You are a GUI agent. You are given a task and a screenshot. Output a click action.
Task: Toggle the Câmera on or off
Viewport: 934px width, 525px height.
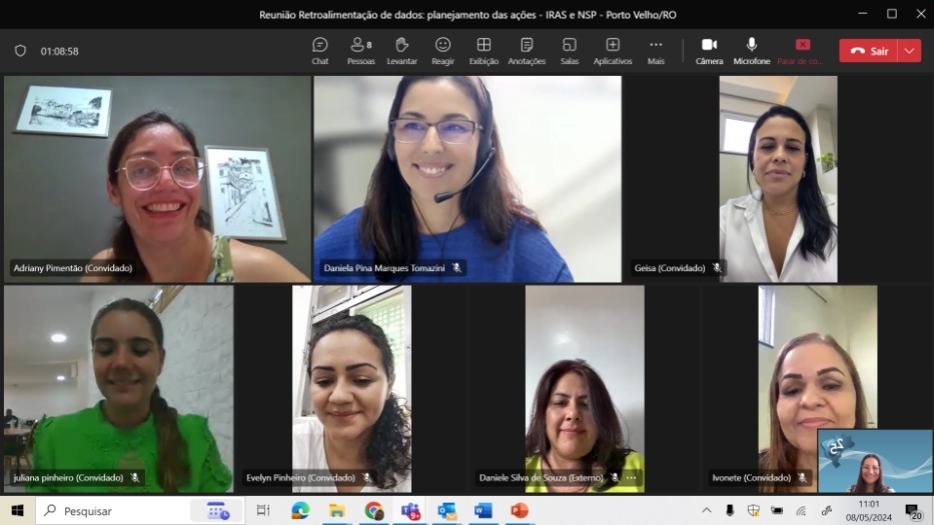pyautogui.click(x=709, y=51)
